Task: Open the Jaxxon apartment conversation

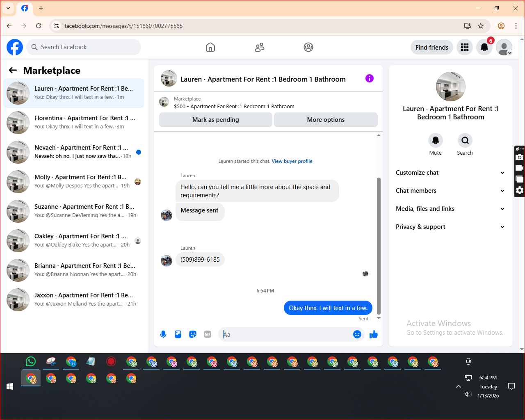Action: point(74,300)
